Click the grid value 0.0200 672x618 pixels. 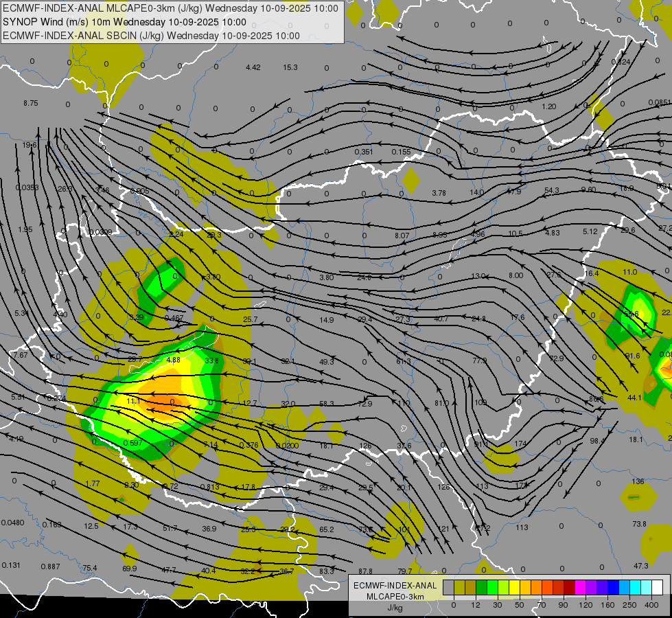tap(287, 446)
